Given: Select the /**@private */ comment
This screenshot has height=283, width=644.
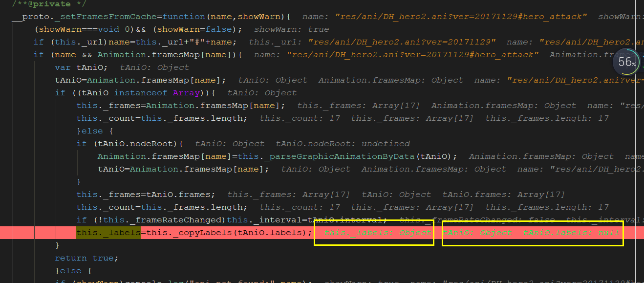Looking at the screenshot, I should tap(41, 4).
